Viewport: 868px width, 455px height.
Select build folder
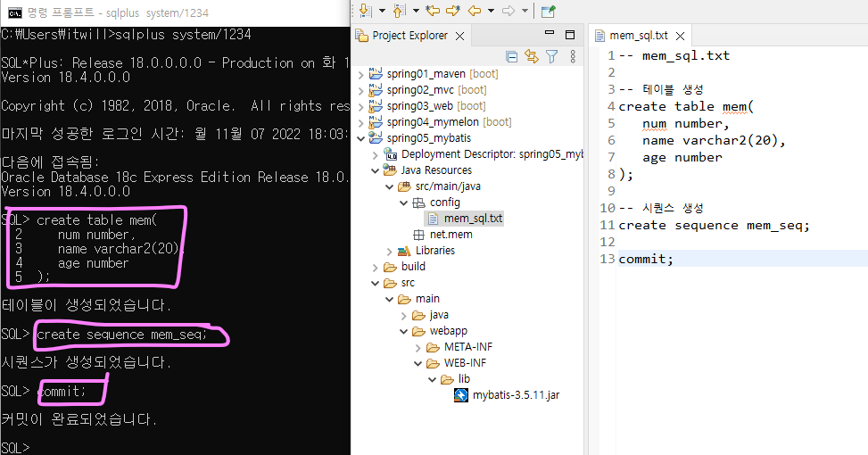tap(405, 266)
